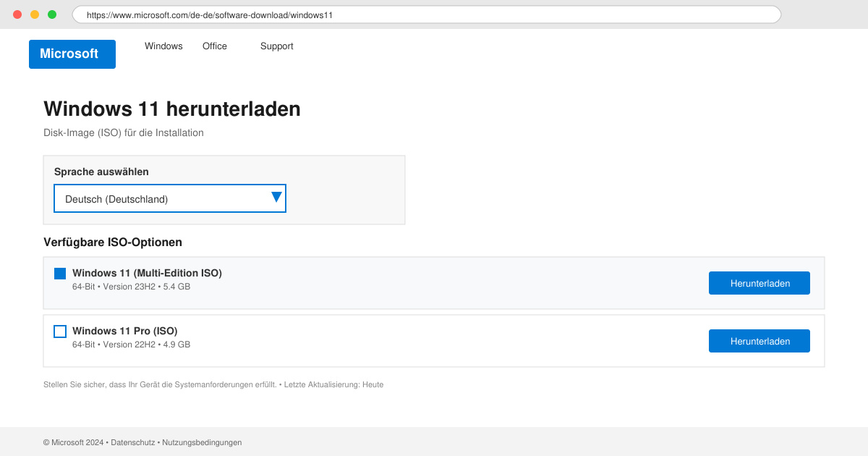Click the blue dropdown arrow for language

coord(276,197)
